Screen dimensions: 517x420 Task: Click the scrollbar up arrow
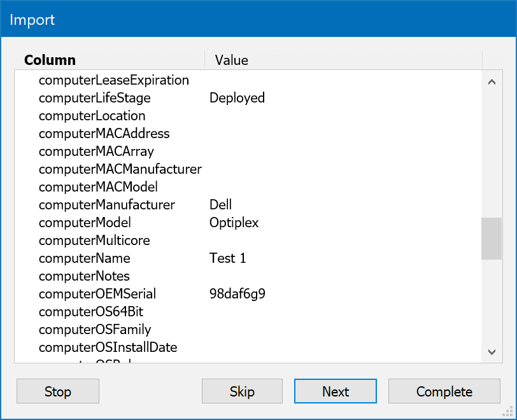tap(491, 81)
